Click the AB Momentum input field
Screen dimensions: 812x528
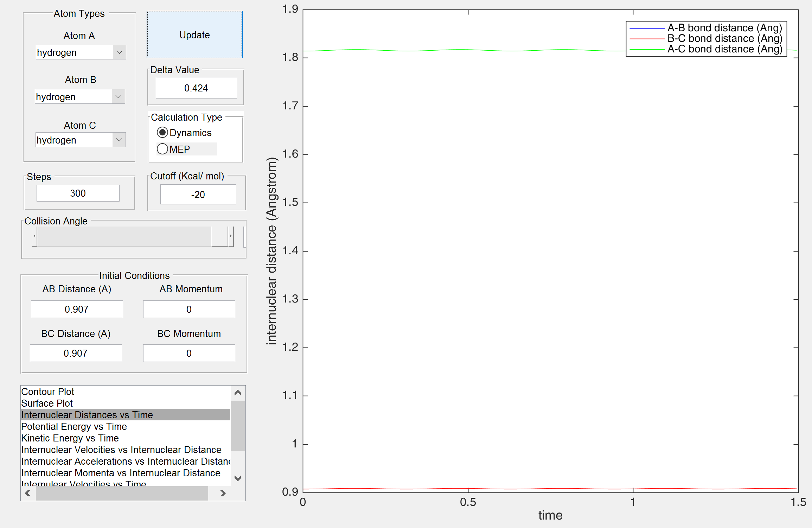point(189,309)
